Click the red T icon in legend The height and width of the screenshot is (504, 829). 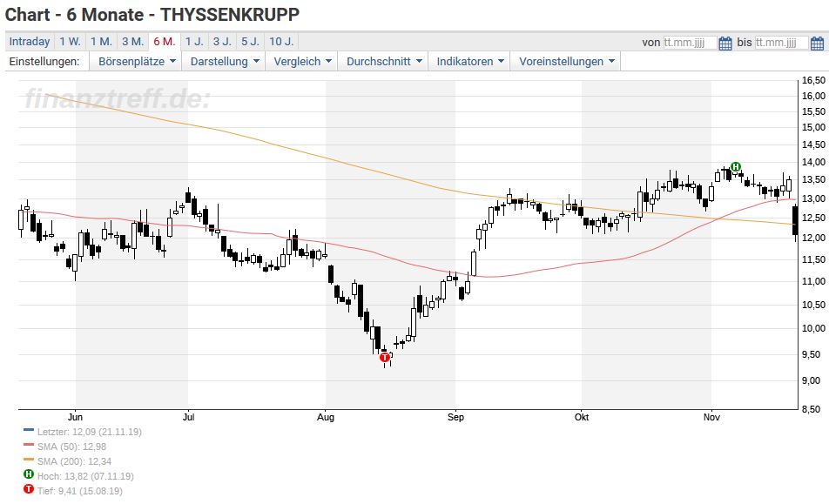pyautogui.click(x=29, y=488)
